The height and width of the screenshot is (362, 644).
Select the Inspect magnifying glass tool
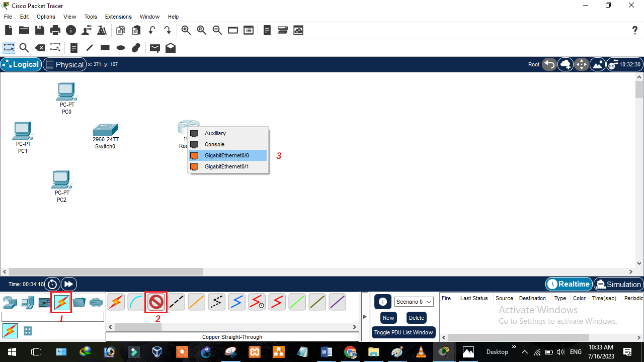pyautogui.click(x=24, y=48)
